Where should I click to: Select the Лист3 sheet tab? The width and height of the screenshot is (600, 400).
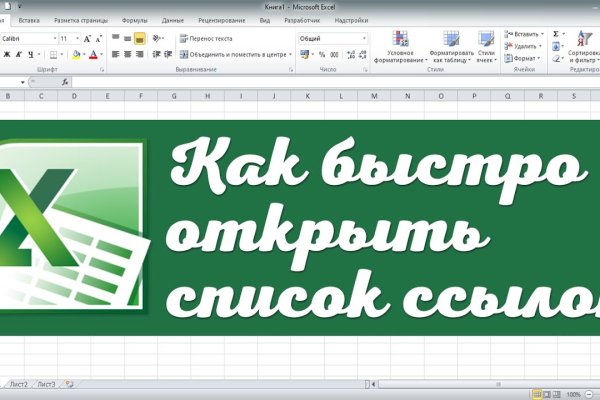[x=46, y=383]
